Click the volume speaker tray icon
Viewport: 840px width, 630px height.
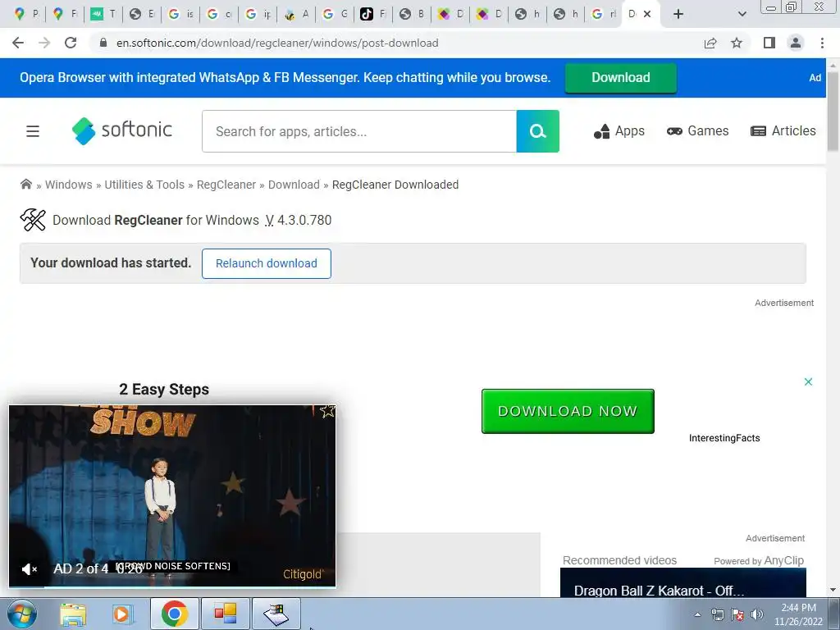[757, 614]
